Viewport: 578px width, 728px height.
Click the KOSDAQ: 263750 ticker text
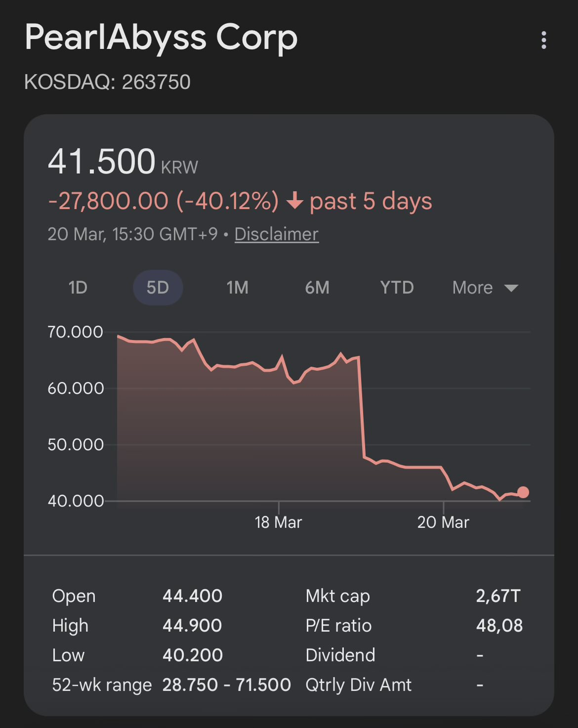click(107, 82)
